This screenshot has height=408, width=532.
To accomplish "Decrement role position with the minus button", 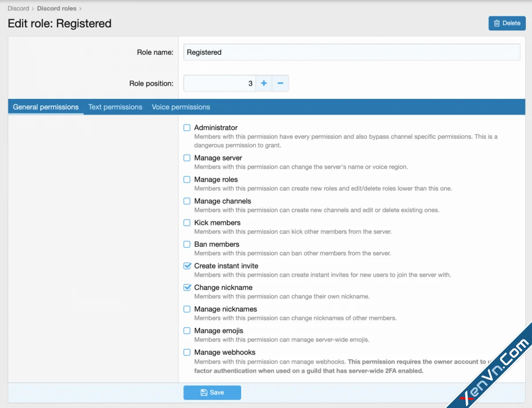I will (281, 83).
